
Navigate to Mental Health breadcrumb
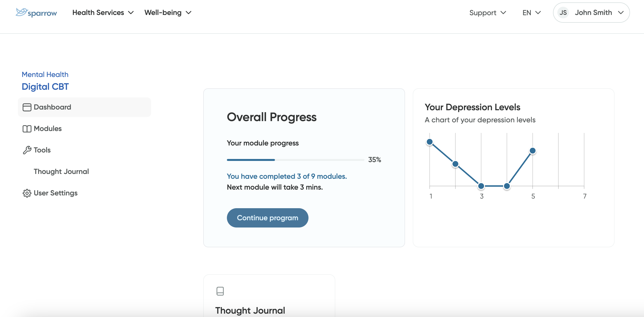click(45, 74)
